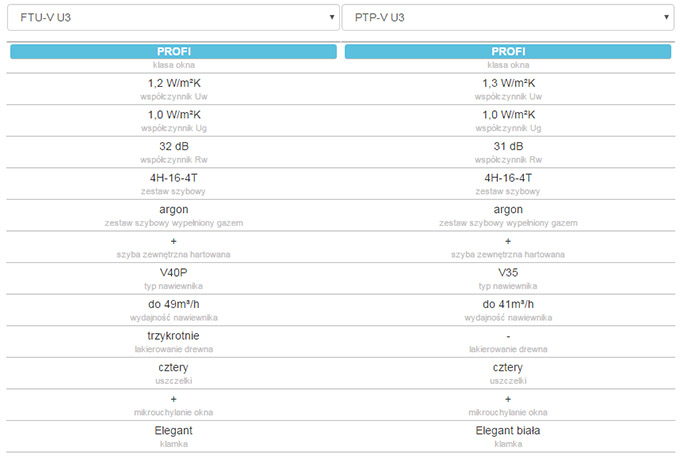The width and height of the screenshot is (680, 458).
Task: Click left column 4H-16-4T glazing set
Action: click(x=174, y=178)
